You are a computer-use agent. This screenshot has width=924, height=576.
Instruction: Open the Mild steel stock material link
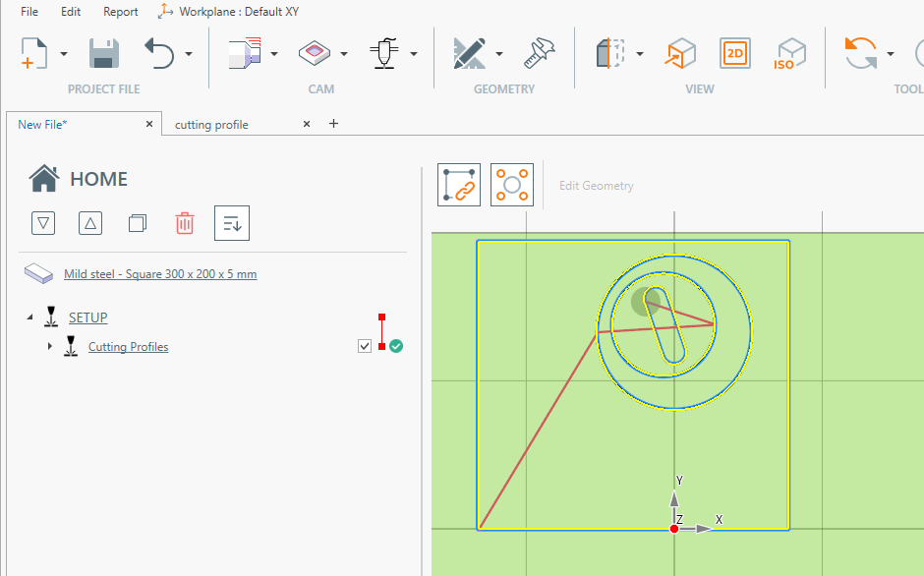click(x=160, y=274)
